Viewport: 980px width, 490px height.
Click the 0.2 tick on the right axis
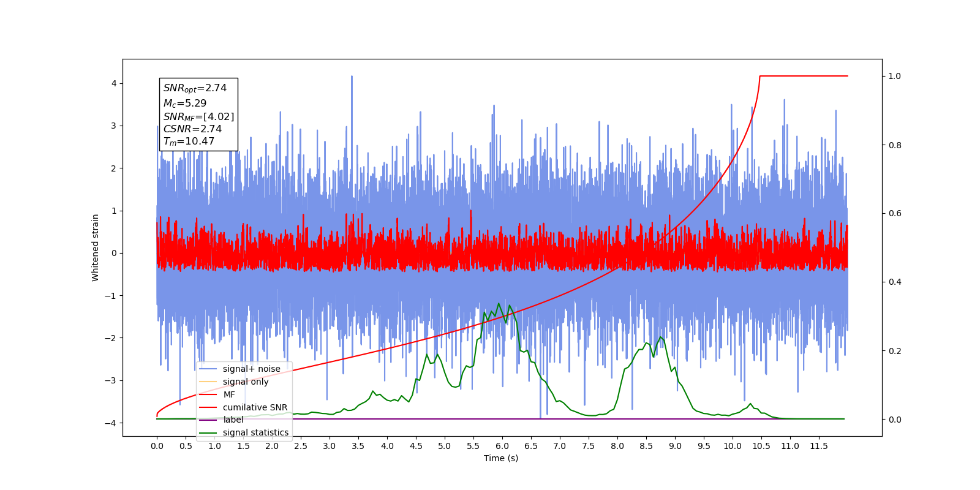(895, 351)
